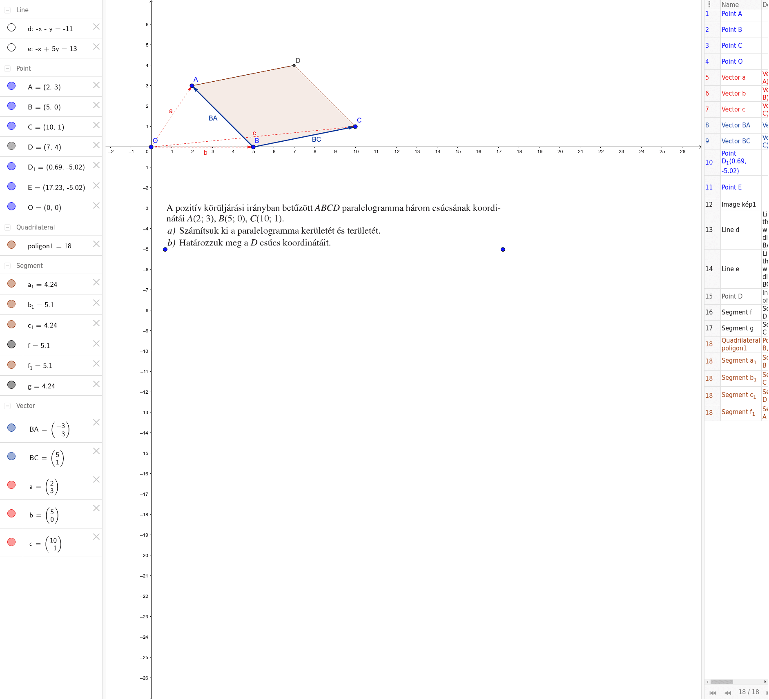Hide quadrilateral poligon1 via visibility circle
This screenshot has width=769, height=700.
11,245
